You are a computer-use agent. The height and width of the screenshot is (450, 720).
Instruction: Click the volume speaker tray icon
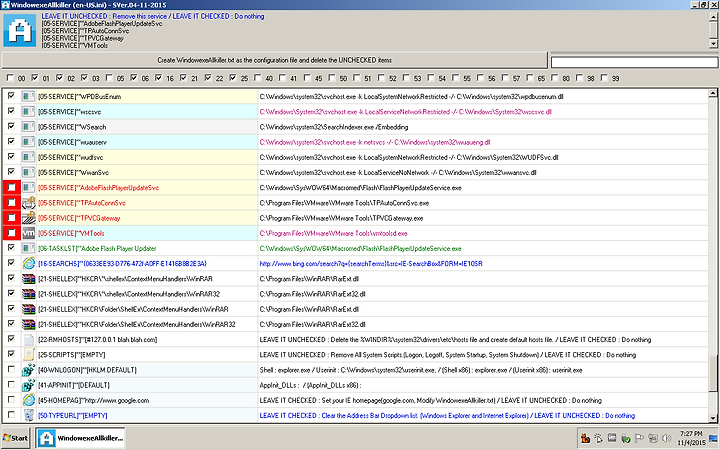(666, 438)
